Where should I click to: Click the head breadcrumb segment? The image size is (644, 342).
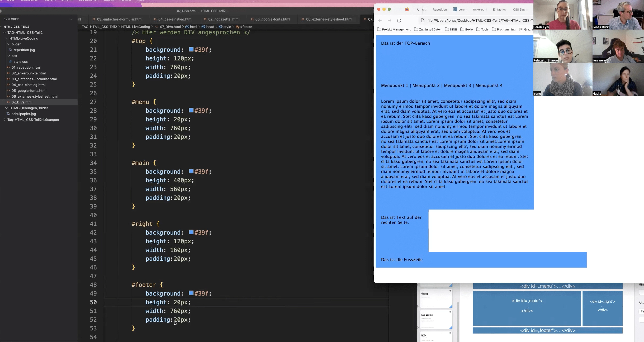pyautogui.click(x=210, y=27)
